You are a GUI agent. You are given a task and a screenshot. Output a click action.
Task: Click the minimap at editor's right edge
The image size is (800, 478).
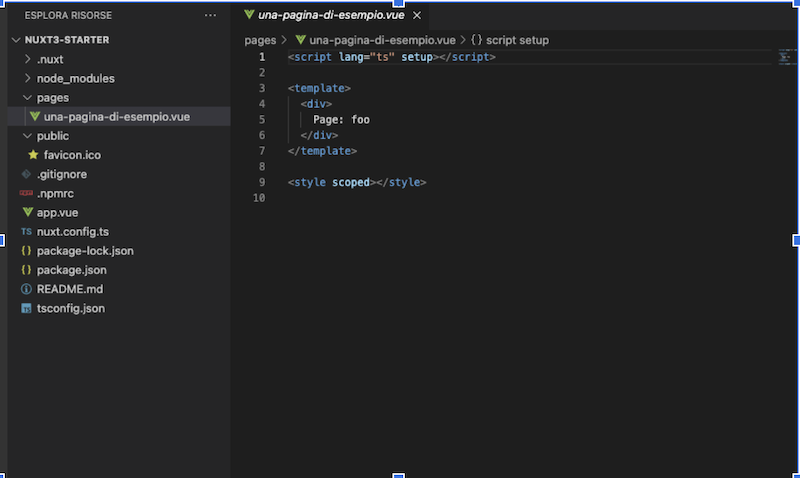tap(786, 57)
